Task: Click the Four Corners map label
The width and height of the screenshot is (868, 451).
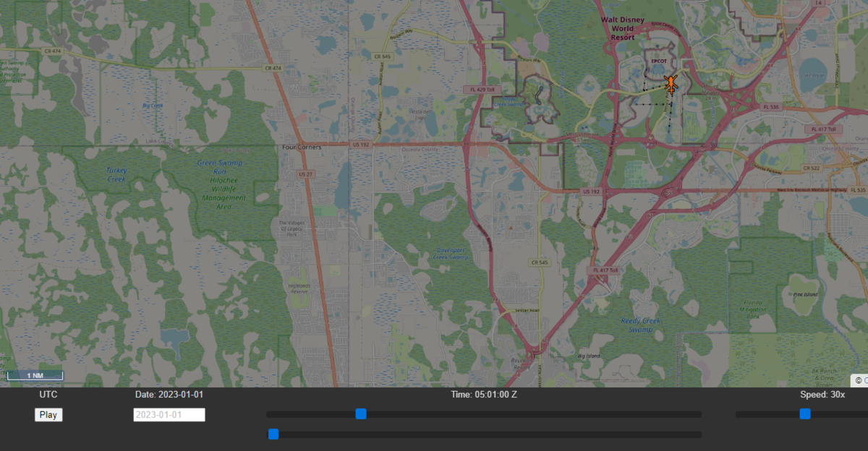Action: coord(301,147)
